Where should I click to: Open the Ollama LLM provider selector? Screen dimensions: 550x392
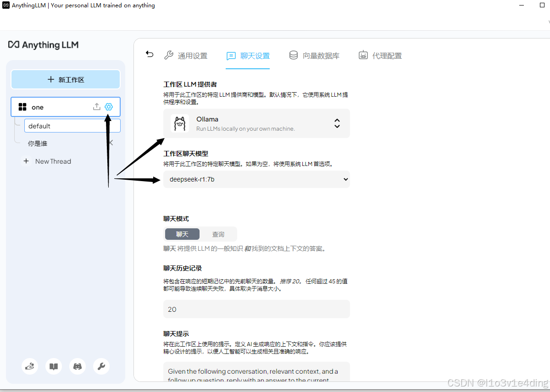point(256,123)
